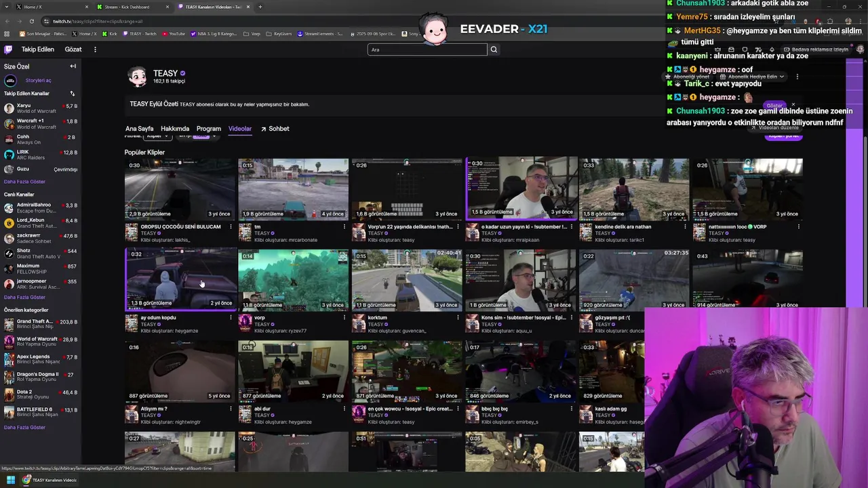Select the Videolar tab
This screenshot has width=868, height=488.
pos(240,129)
